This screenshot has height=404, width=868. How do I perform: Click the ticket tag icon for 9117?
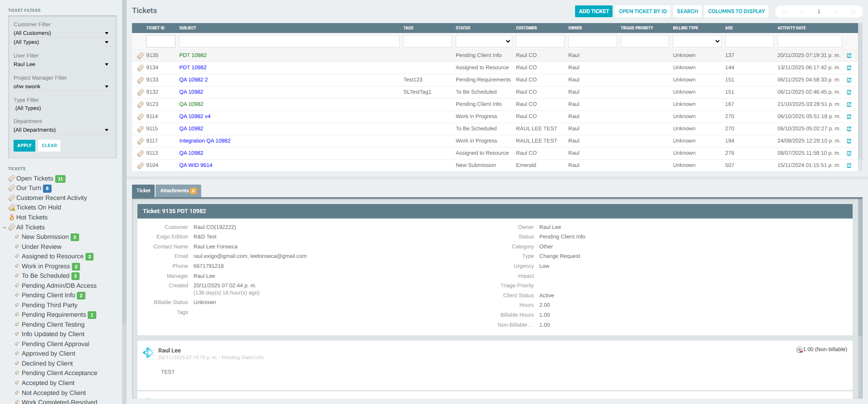[141, 141]
